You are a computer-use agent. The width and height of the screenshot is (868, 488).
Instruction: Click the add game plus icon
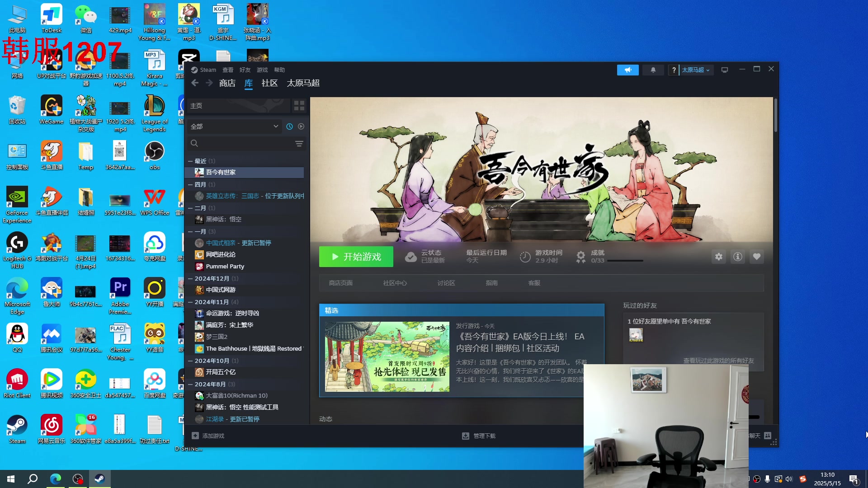pyautogui.click(x=195, y=436)
